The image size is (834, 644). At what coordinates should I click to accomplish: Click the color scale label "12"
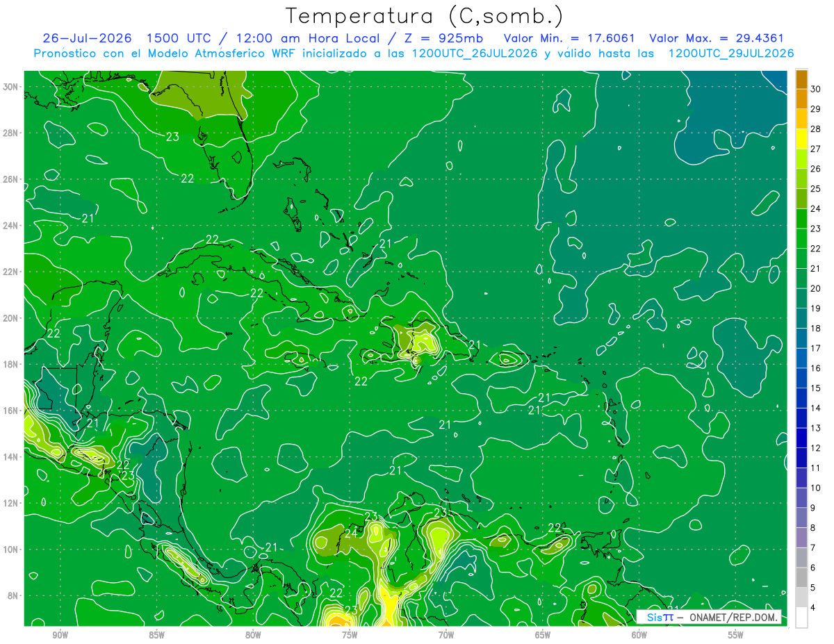tap(816, 448)
